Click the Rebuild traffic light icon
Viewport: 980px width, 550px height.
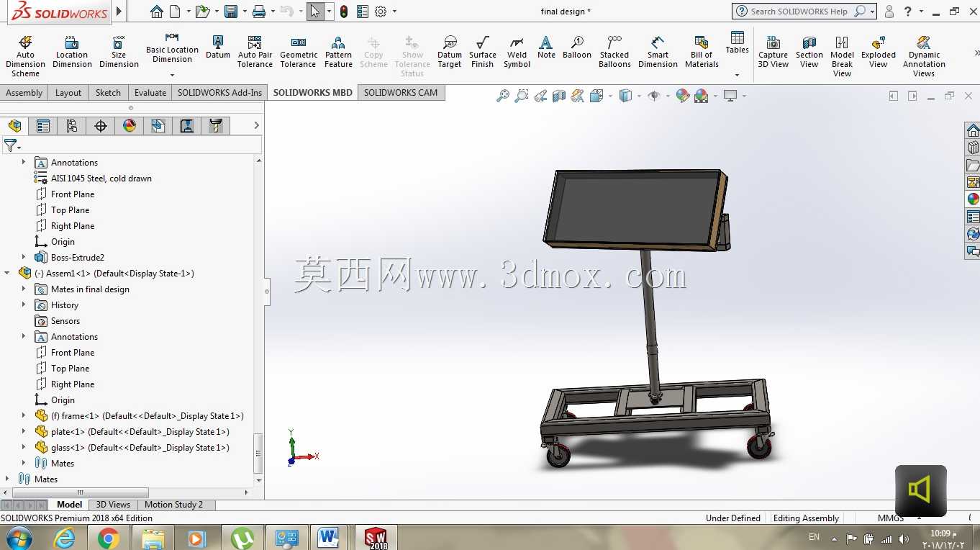click(344, 12)
